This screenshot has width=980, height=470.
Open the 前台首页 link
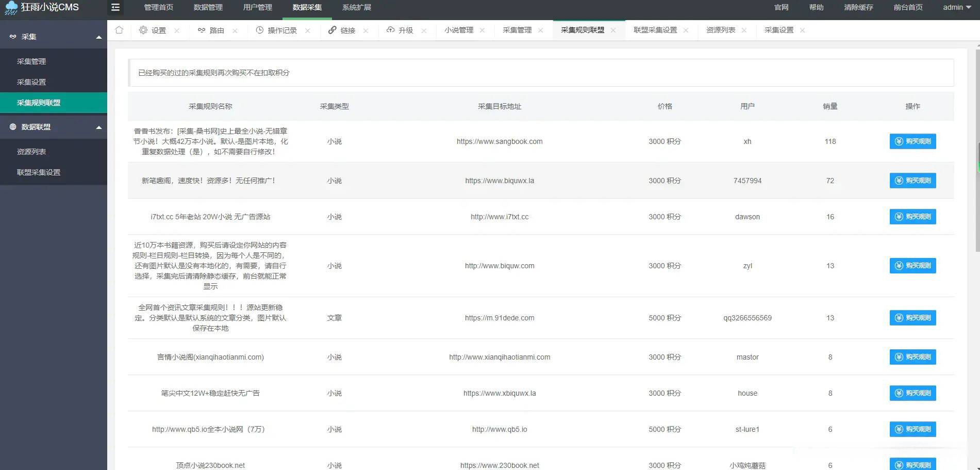907,7
